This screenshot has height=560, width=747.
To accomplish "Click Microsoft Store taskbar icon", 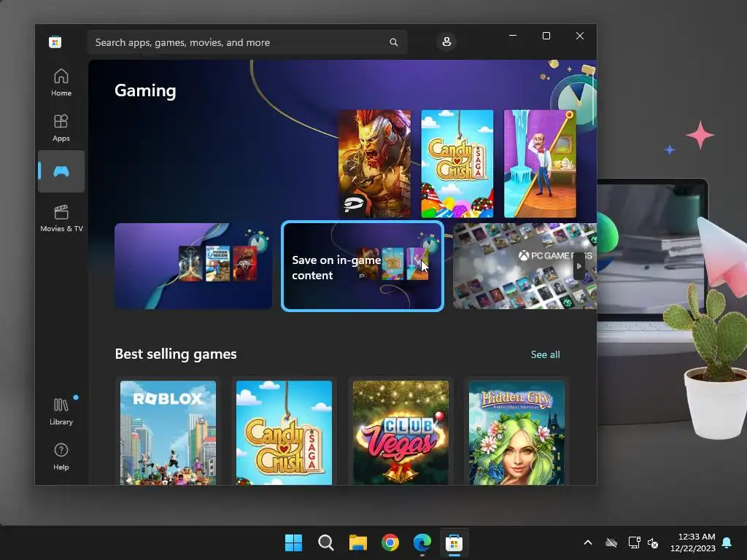I will tap(454, 542).
